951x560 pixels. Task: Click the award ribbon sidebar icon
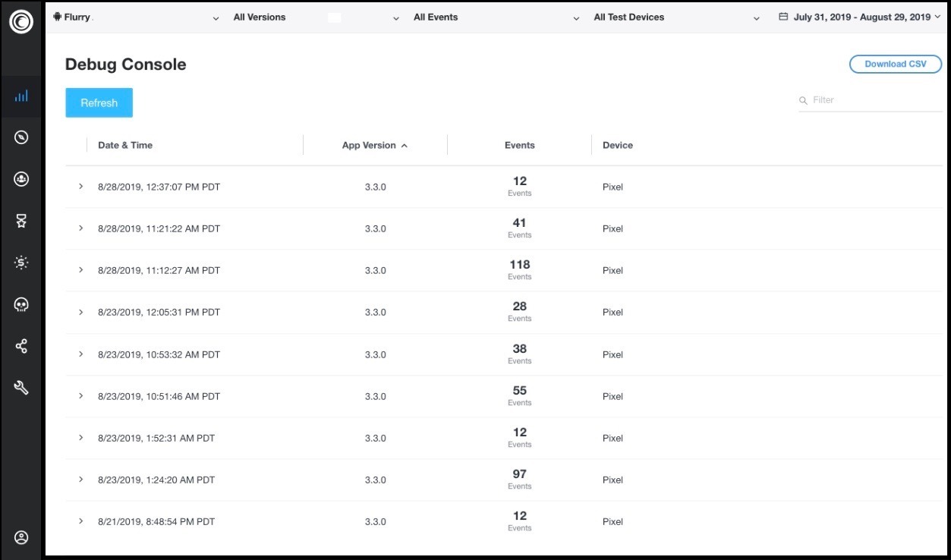coord(21,221)
